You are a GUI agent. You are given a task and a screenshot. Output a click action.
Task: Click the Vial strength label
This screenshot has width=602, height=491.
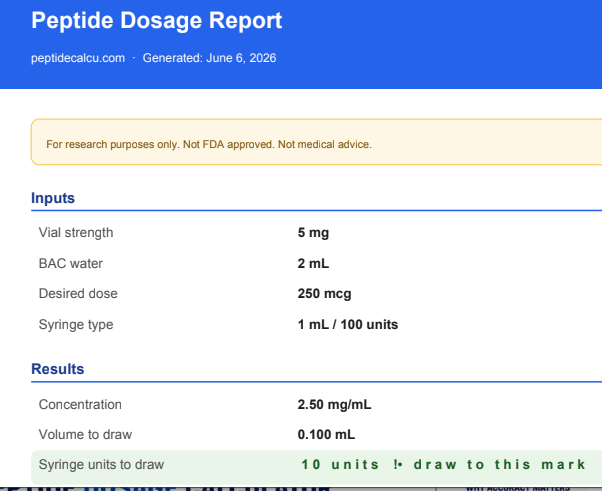[x=76, y=233]
